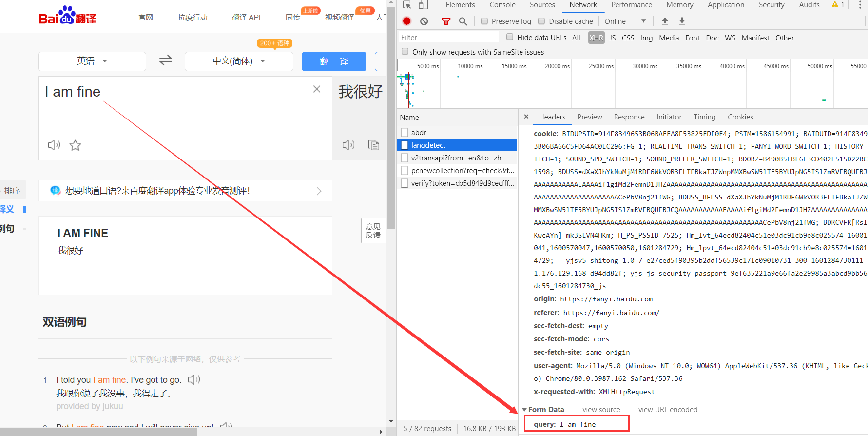
Task: Collapse the Form Data section
Action: tap(525, 410)
